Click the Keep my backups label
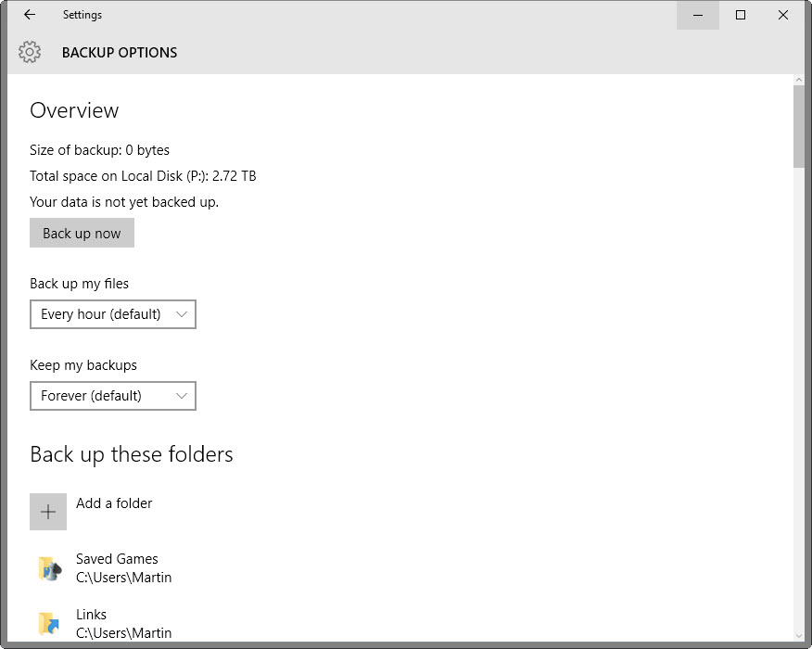812x649 pixels. (x=83, y=365)
